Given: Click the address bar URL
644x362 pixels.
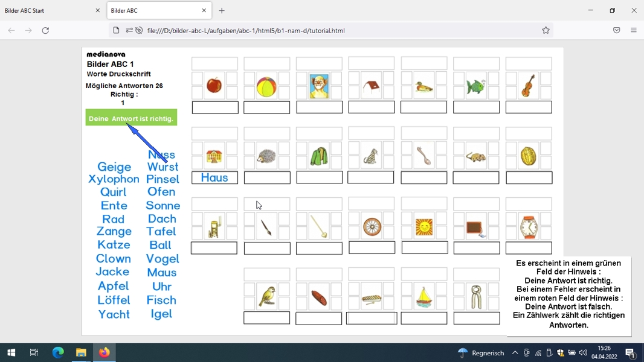Looking at the screenshot, I should tap(246, 31).
